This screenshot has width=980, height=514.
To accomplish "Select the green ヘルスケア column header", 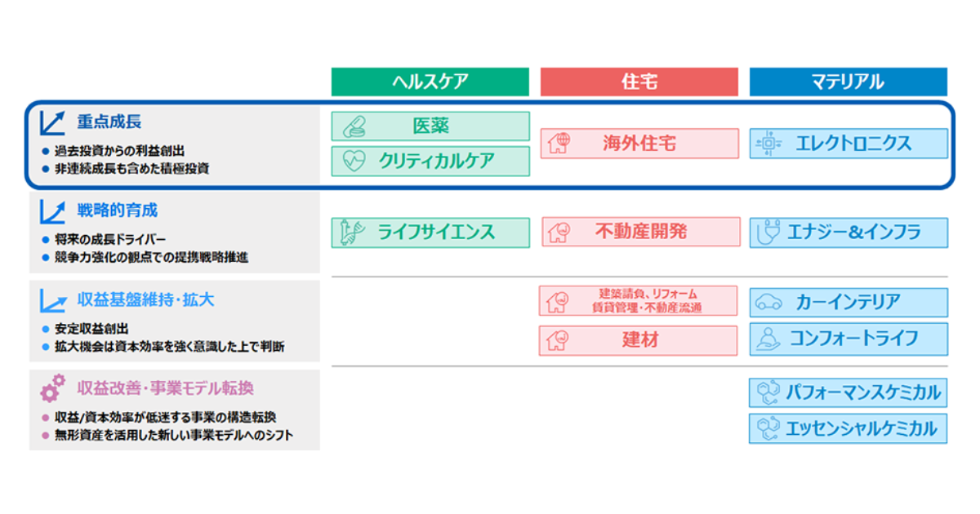I will 430,82.
